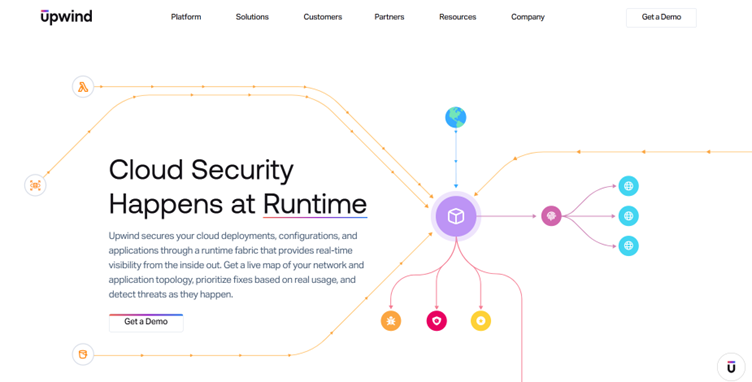Click the orange scan target icon
Image resolution: width=752 pixels, height=382 pixels.
click(35, 185)
